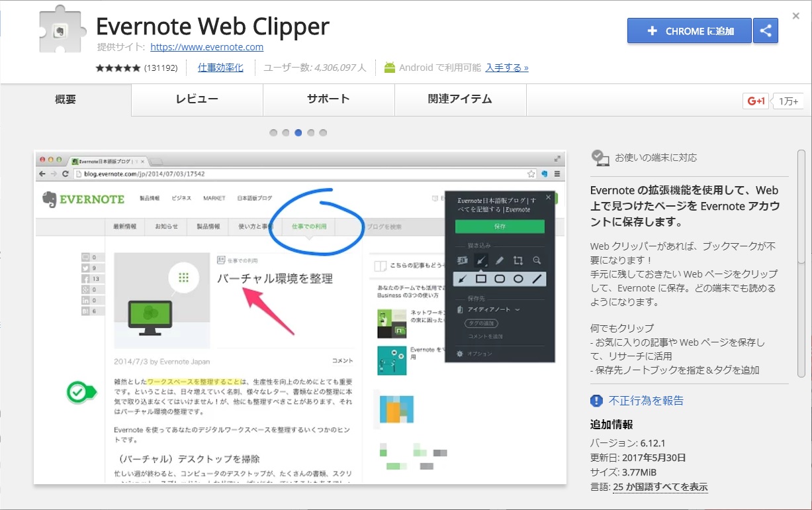This screenshot has width=812, height=510.
Task: Click the notebook icon next to アイディアノート
Action: pos(459,310)
